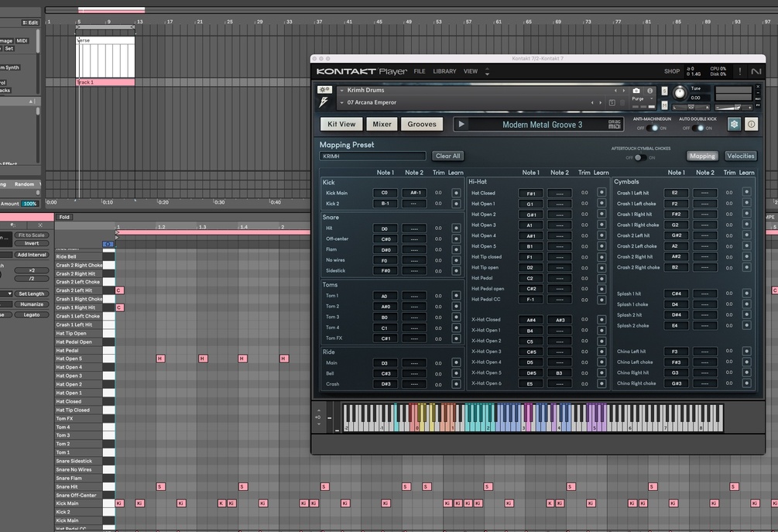Open the Krimh Drums instrument dropdown arrow
This screenshot has height=532, width=778.
click(x=342, y=91)
